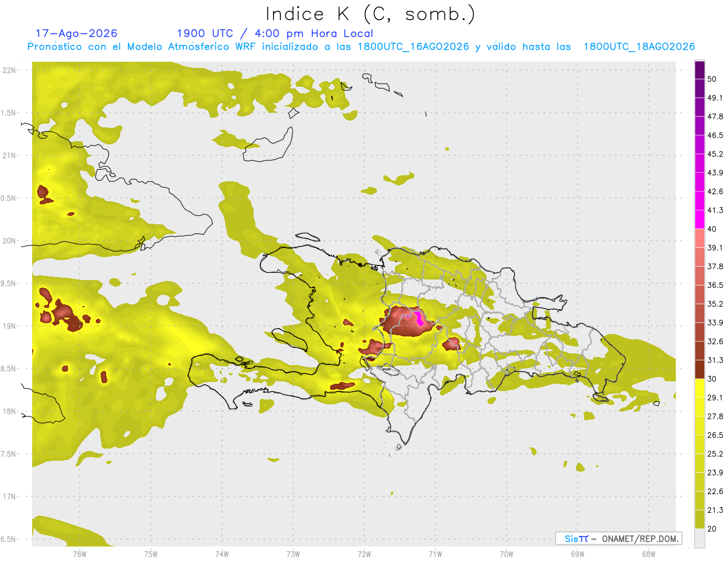This screenshot has height=562, width=728.
Task: Click the color scale value "42.6"
Action: point(715,192)
